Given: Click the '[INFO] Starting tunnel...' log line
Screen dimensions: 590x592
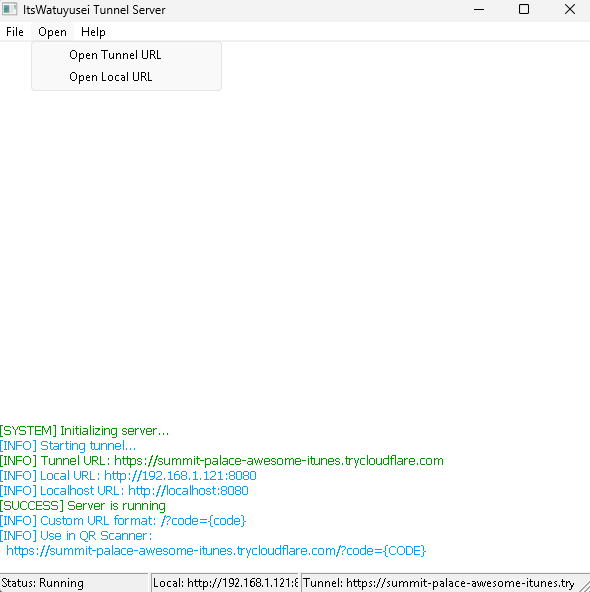Looking at the screenshot, I should 68,446.
